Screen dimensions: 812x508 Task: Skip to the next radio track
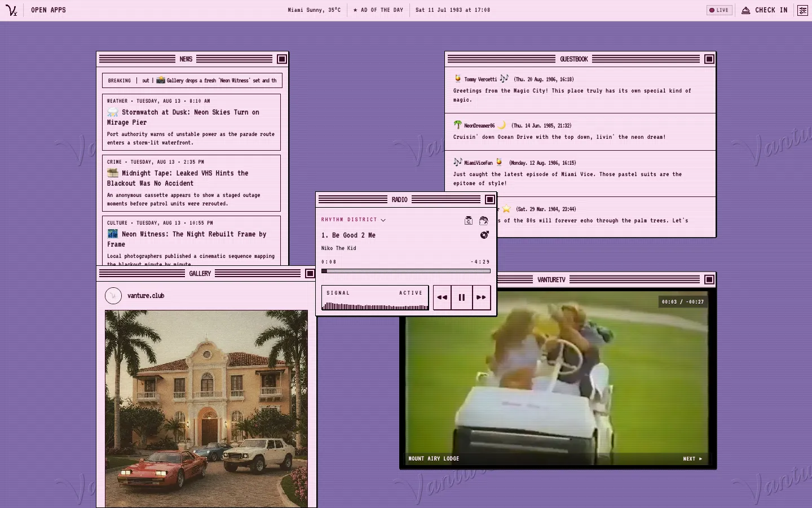tap(481, 297)
